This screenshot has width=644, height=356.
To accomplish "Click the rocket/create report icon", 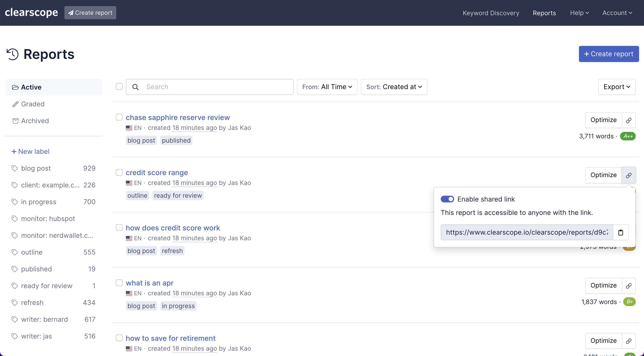I will point(70,12).
